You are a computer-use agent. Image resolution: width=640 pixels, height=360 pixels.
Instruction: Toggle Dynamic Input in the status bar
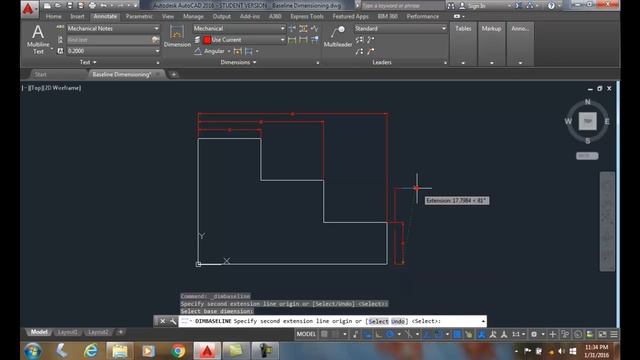(x=368, y=334)
